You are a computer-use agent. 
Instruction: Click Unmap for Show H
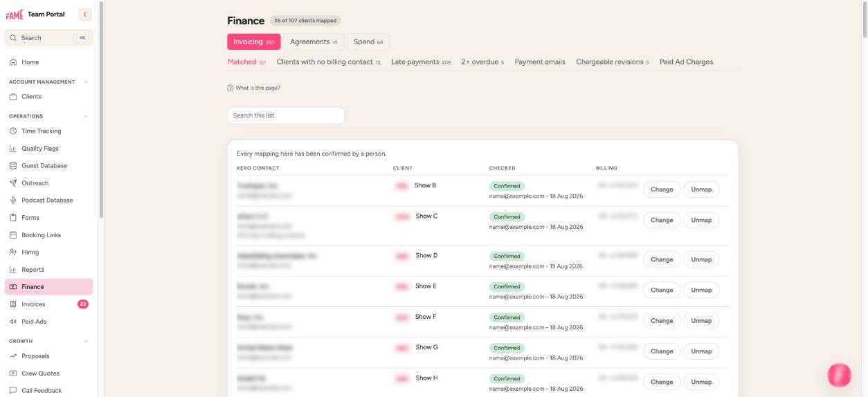(x=701, y=382)
